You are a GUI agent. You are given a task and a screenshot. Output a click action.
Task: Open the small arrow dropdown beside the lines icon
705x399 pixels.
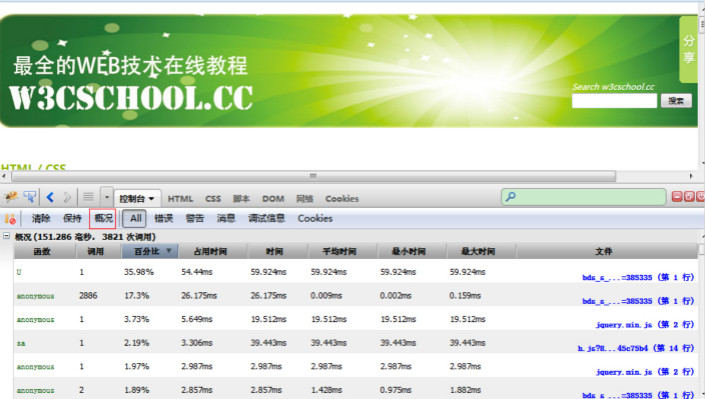[x=107, y=197]
